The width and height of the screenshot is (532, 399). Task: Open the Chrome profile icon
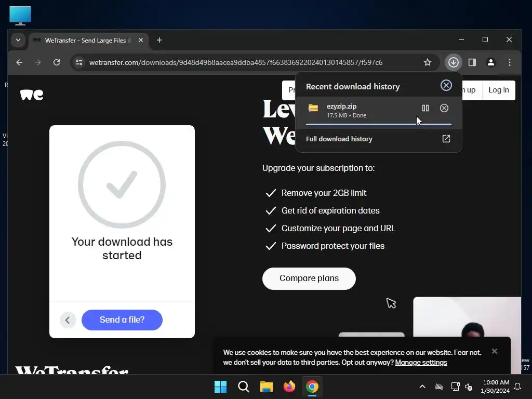[x=490, y=62]
